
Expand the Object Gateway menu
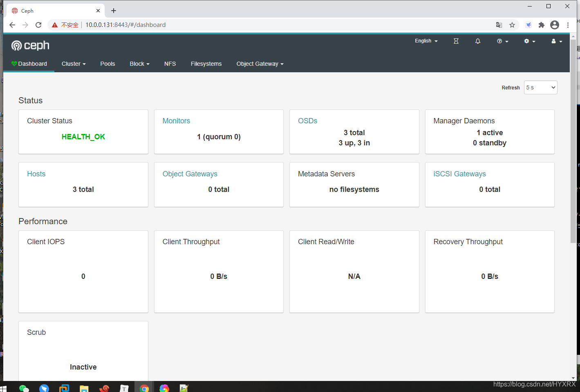coord(260,64)
